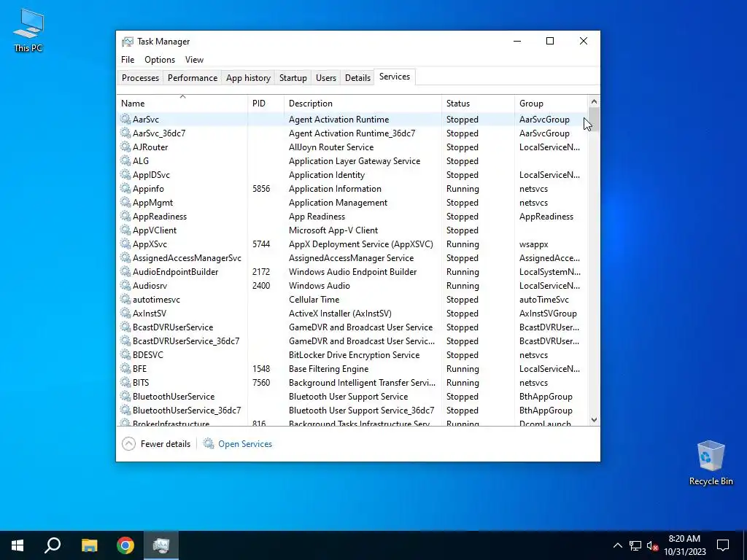Open the Options menu
Screen dimensions: 747x560
point(160,60)
